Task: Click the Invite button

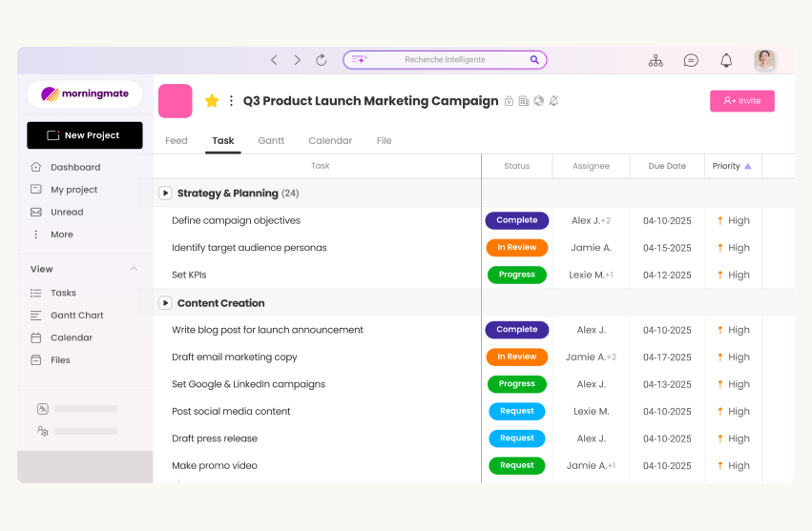Action: point(742,101)
